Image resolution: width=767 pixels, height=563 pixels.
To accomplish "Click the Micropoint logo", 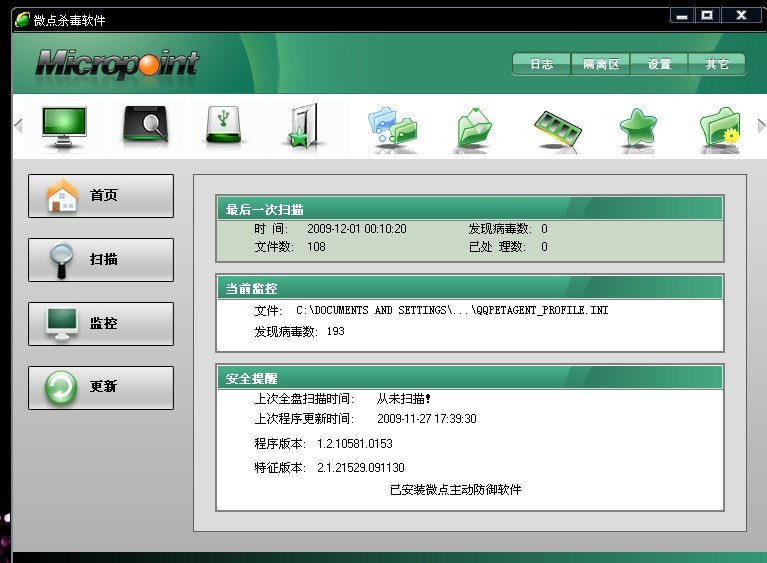I will pyautogui.click(x=117, y=64).
